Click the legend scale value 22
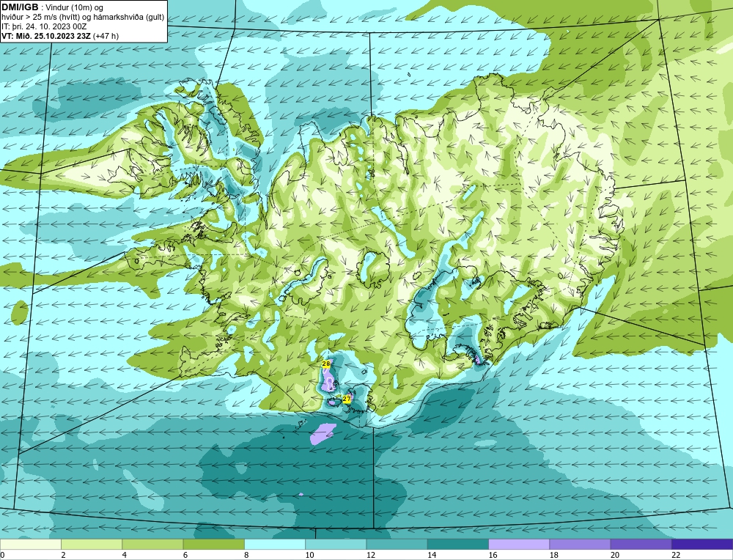This screenshot has height=560, width=733. [676, 555]
